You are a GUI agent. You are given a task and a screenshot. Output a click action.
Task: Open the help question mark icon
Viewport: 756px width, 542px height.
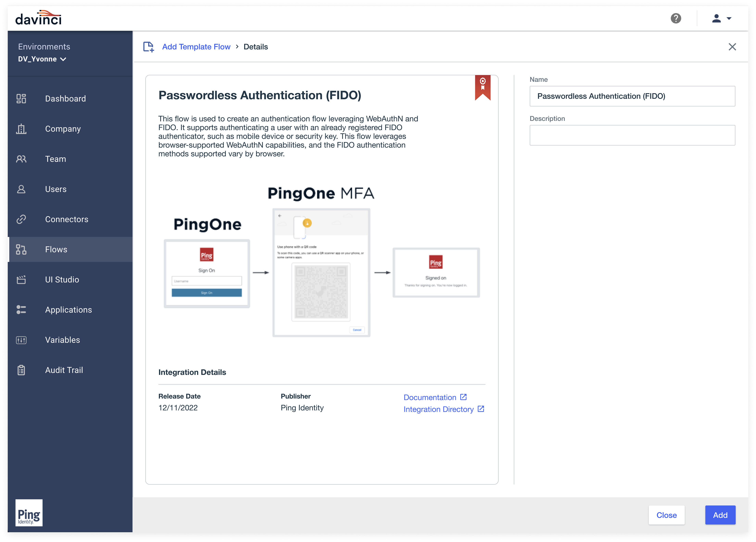676,18
